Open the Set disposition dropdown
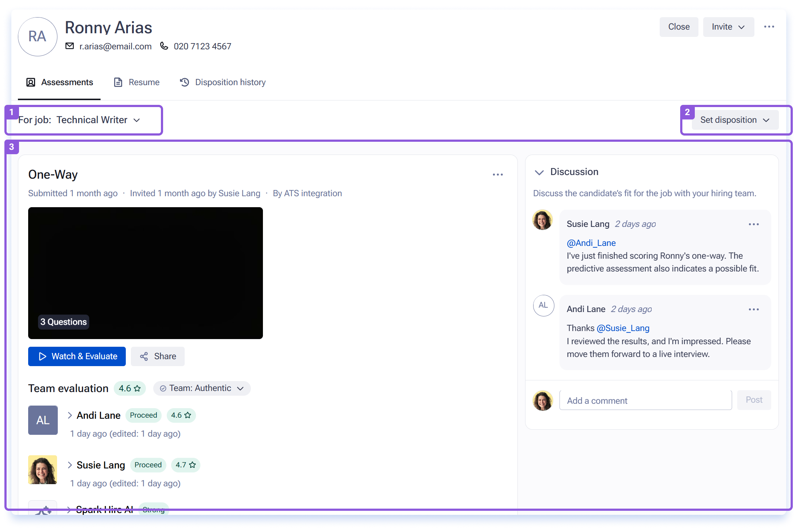 pos(735,120)
